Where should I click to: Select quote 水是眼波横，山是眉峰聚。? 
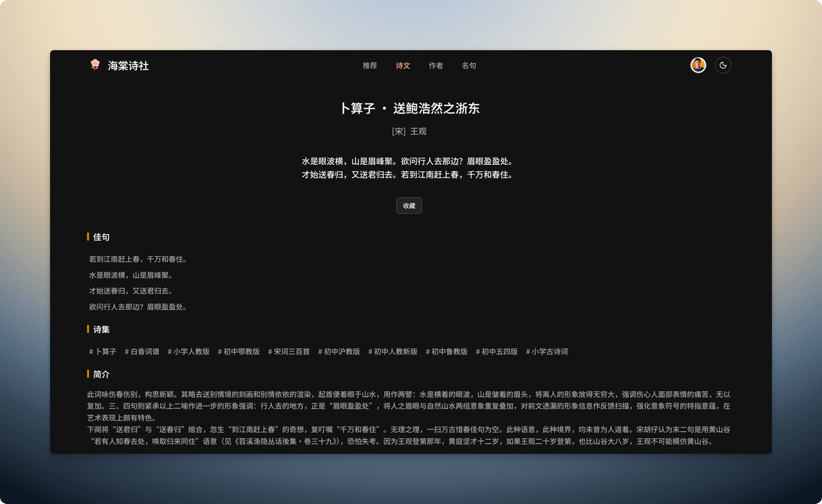pos(130,275)
